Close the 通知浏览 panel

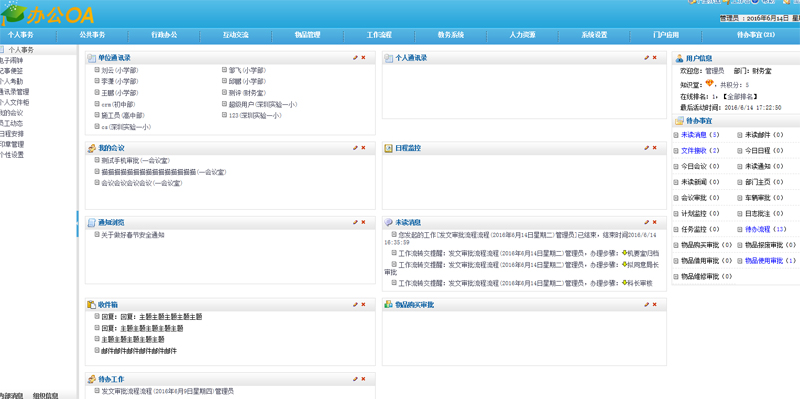coord(363,222)
